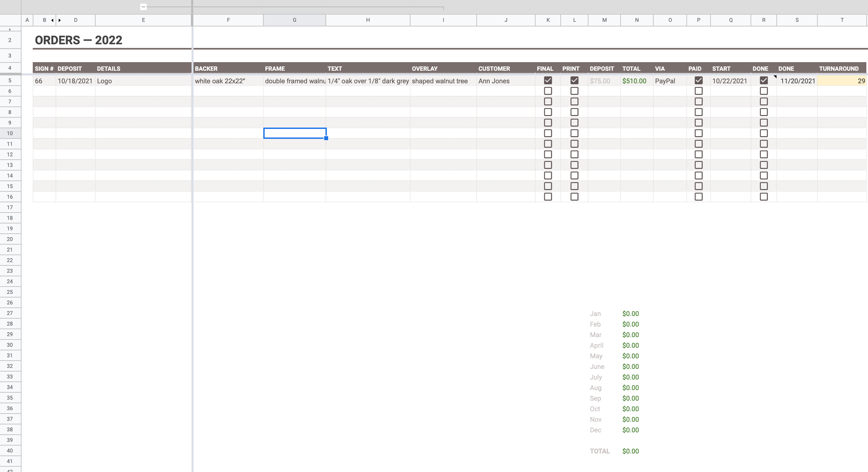The width and height of the screenshot is (868, 472).
Task: Enable the PRINT checkbox in row 10
Action: (x=574, y=133)
